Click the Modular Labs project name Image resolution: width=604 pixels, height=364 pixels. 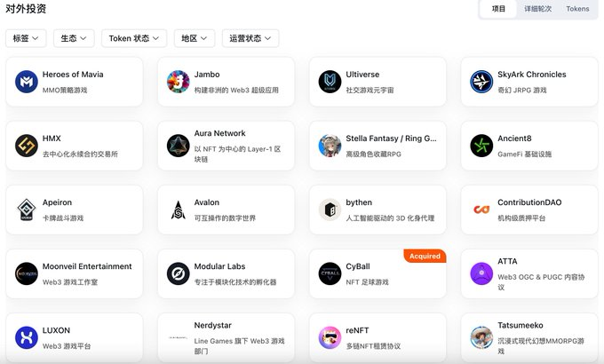coord(219,266)
